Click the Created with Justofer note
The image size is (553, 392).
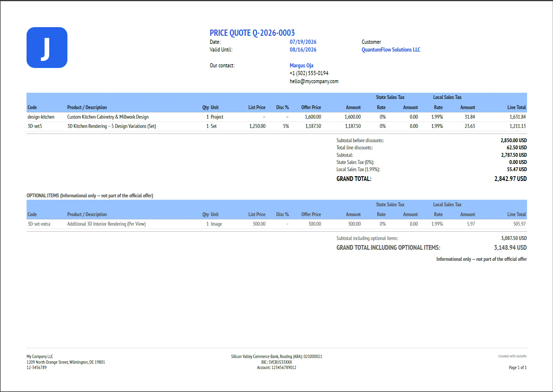[x=512, y=356]
